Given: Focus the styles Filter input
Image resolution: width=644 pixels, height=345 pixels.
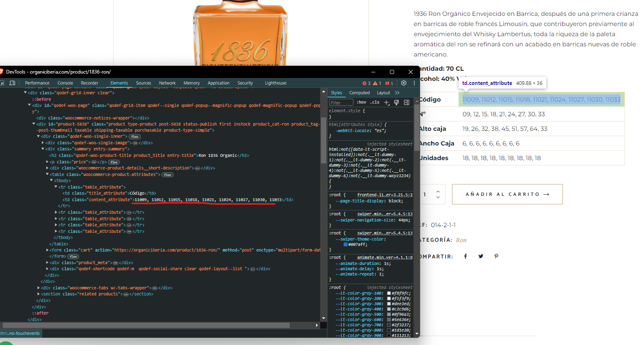Looking at the screenshot, I should click(341, 103).
